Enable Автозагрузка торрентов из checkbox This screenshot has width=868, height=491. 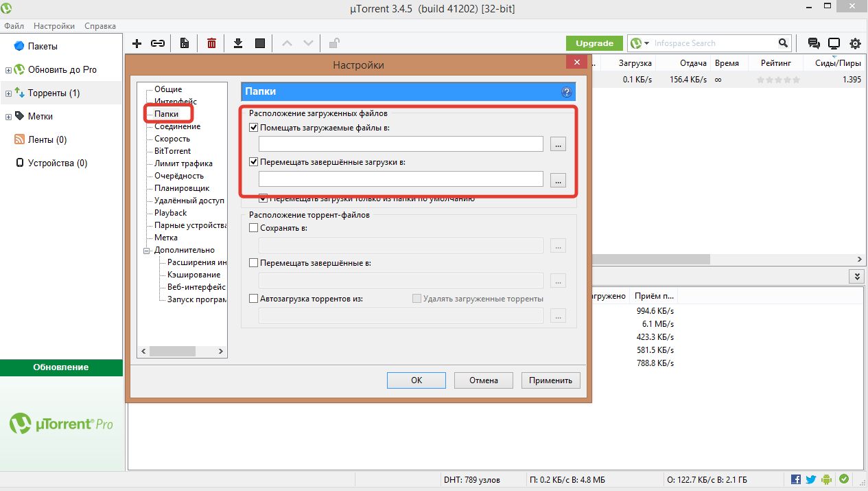(254, 299)
